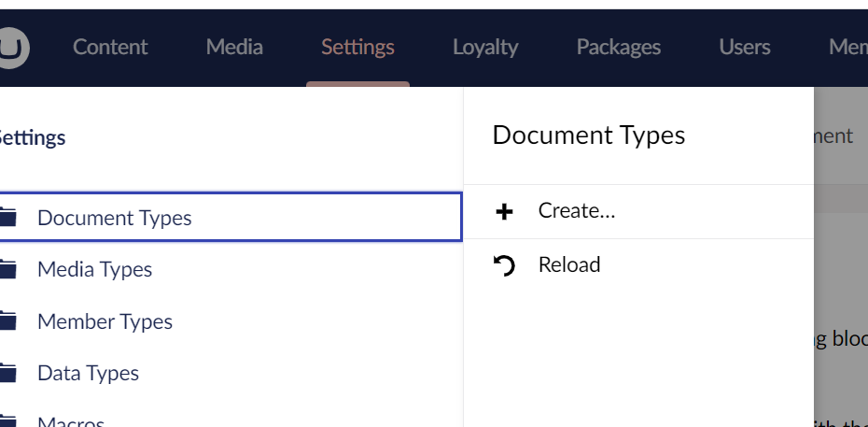Go to the Loyalty section
868x427 pixels.
485,47
